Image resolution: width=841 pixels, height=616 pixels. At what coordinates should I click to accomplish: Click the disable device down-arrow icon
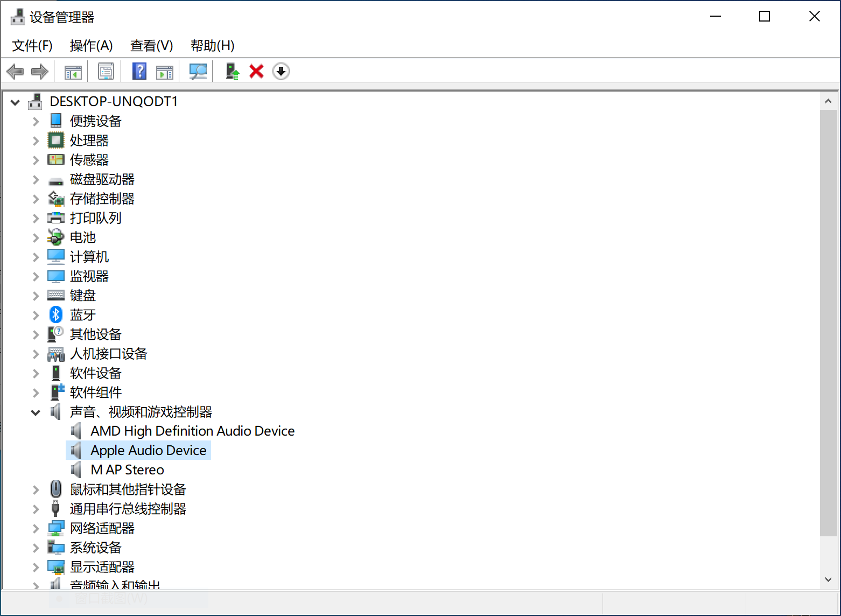click(x=281, y=71)
